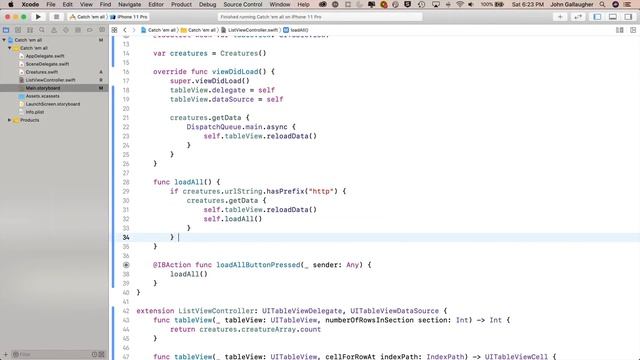Screen dimensions: 640x360
Task: Toggle the Navigator panel visibility
Action: point(597,17)
